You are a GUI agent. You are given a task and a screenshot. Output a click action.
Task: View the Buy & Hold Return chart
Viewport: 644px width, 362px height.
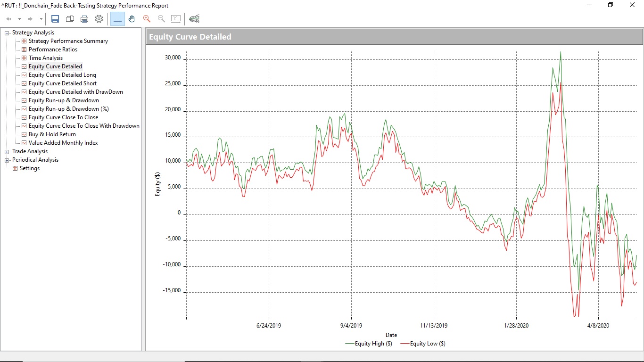click(52, 134)
